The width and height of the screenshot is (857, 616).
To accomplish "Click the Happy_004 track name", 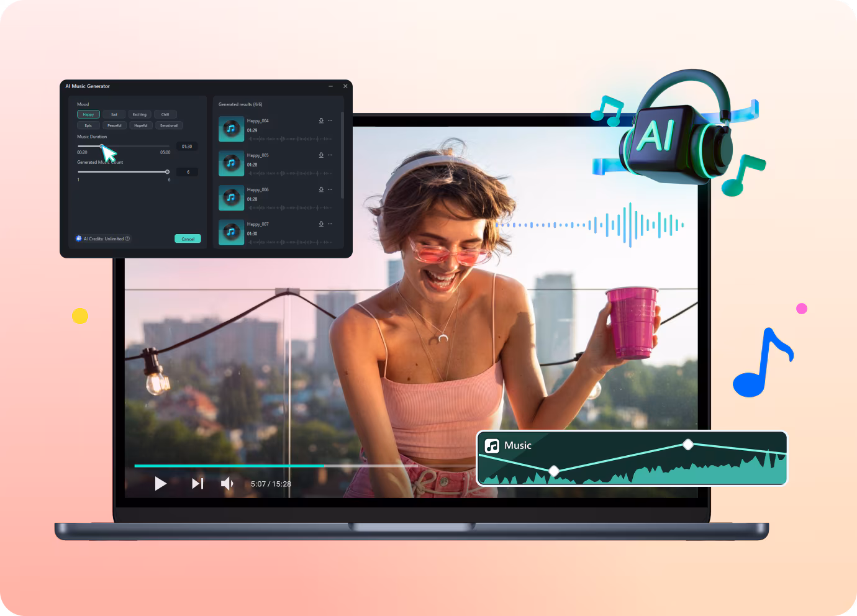I will pos(258,121).
